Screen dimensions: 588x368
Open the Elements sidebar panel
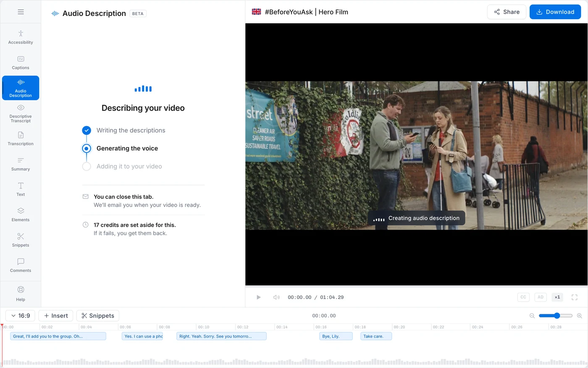(21, 214)
